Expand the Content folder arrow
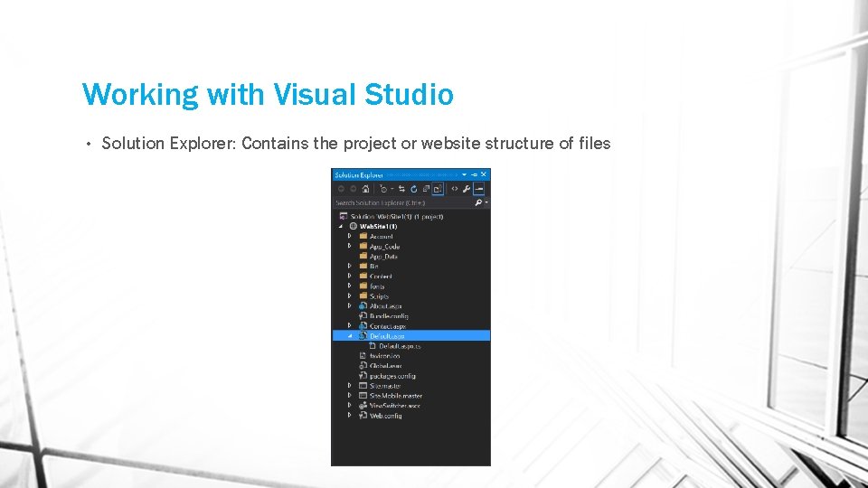 click(349, 276)
